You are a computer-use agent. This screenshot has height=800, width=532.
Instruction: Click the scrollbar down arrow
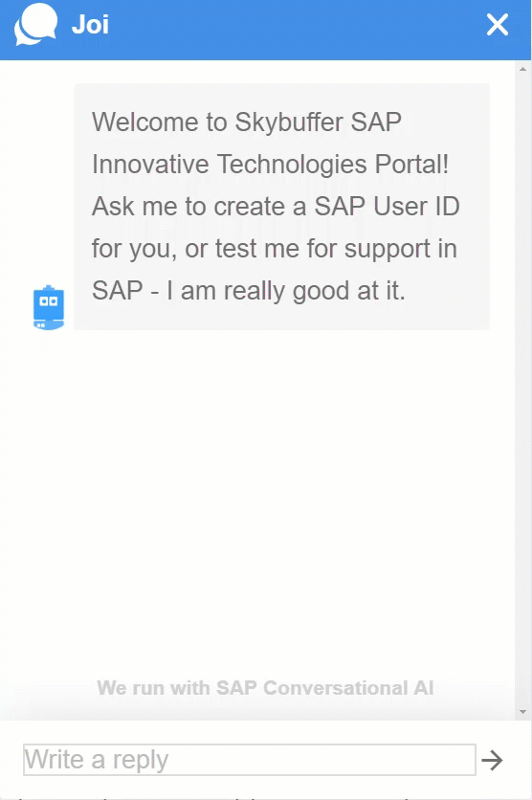click(522, 711)
